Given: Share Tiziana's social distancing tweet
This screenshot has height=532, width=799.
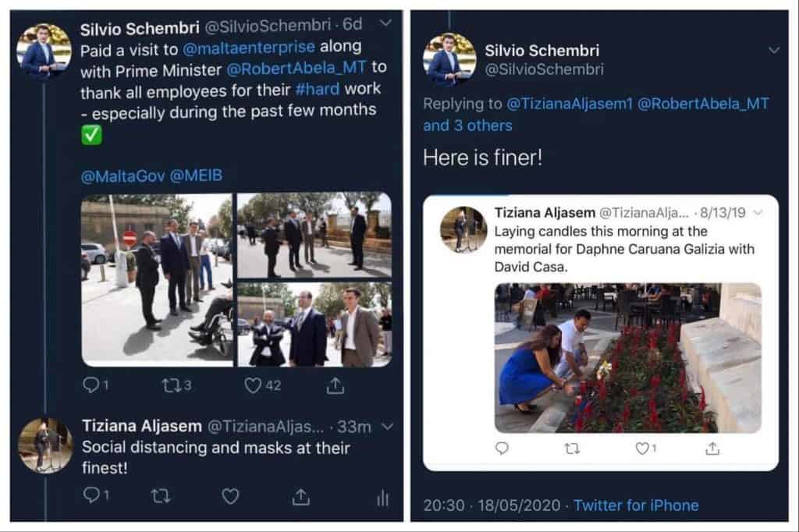Looking at the screenshot, I should click(x=300, y=496).
